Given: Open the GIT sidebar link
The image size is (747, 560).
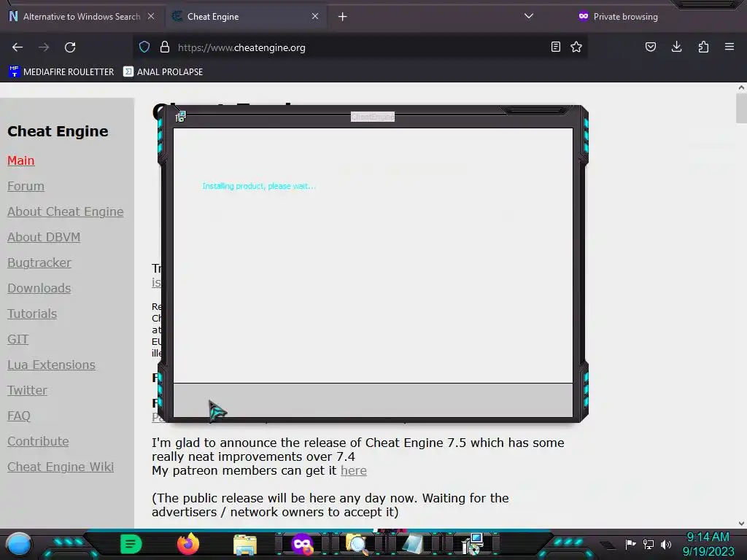Looking at the screenshot, I should pos(18,340).
